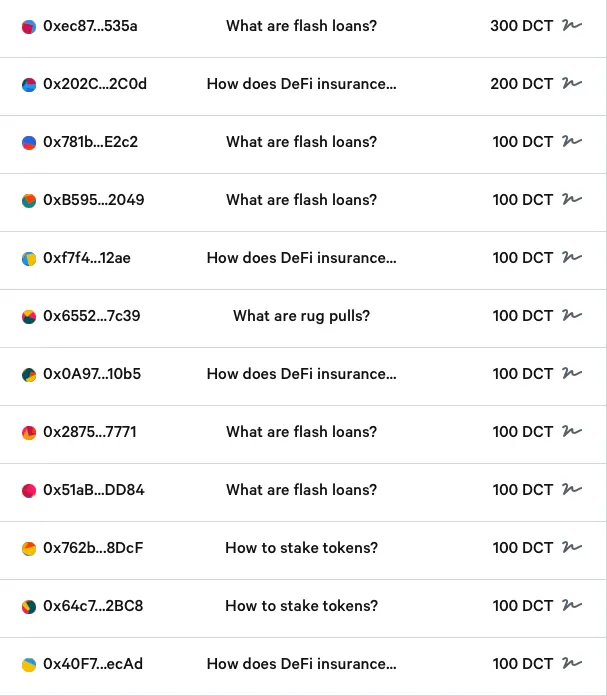
Task: Open address 0xB595...2049
Action: pyautogui.click(x=93, y=200)
